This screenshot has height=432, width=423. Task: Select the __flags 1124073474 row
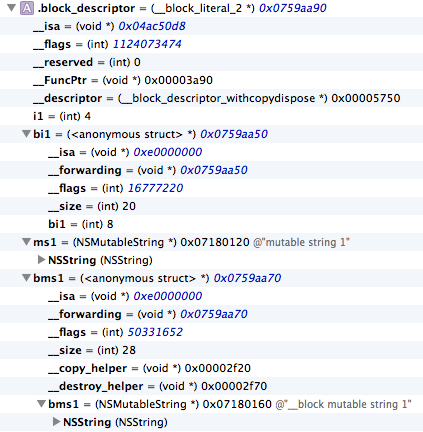pos(211,44)
